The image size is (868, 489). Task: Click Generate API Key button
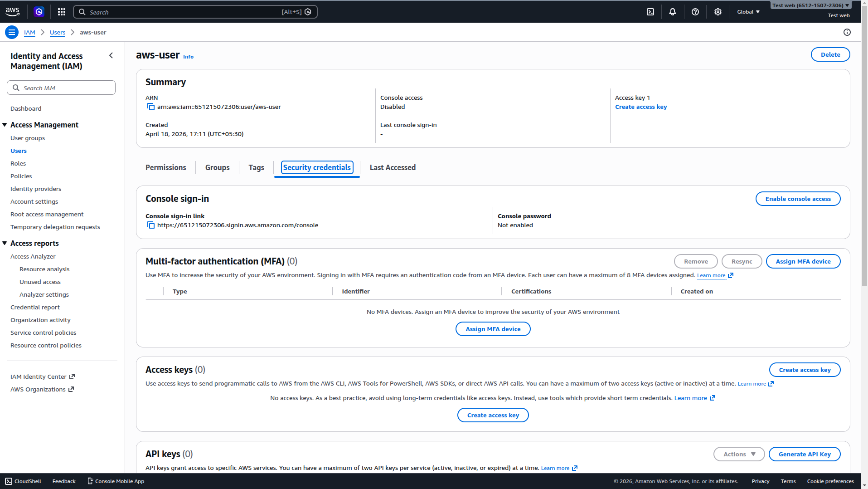tap(805, 454)
